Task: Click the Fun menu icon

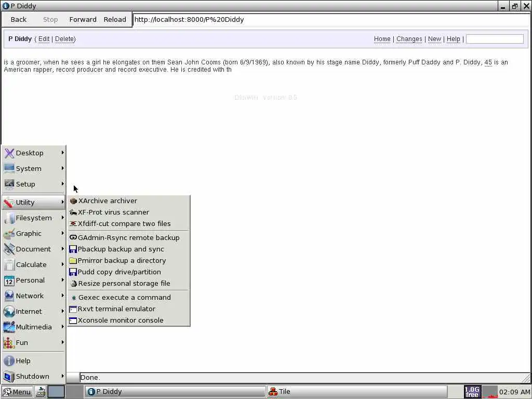Action: (x=9, y=343)
